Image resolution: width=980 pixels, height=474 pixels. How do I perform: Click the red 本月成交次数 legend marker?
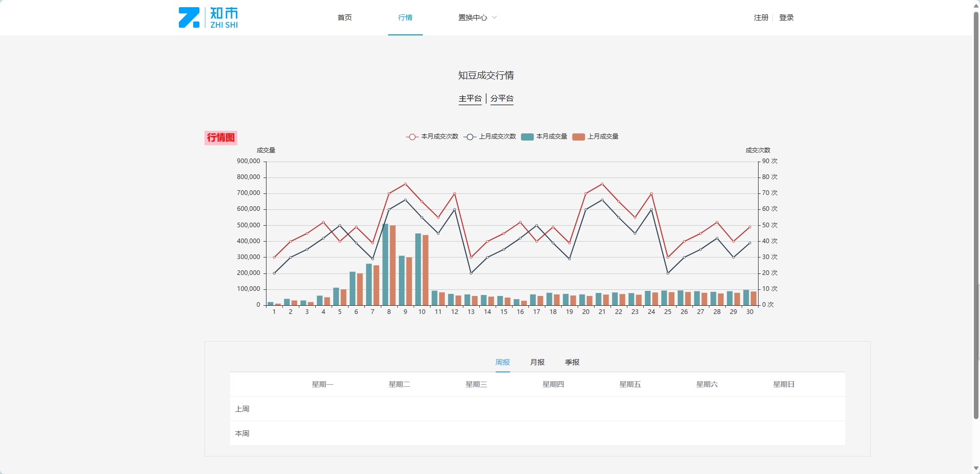pos(412,137)
